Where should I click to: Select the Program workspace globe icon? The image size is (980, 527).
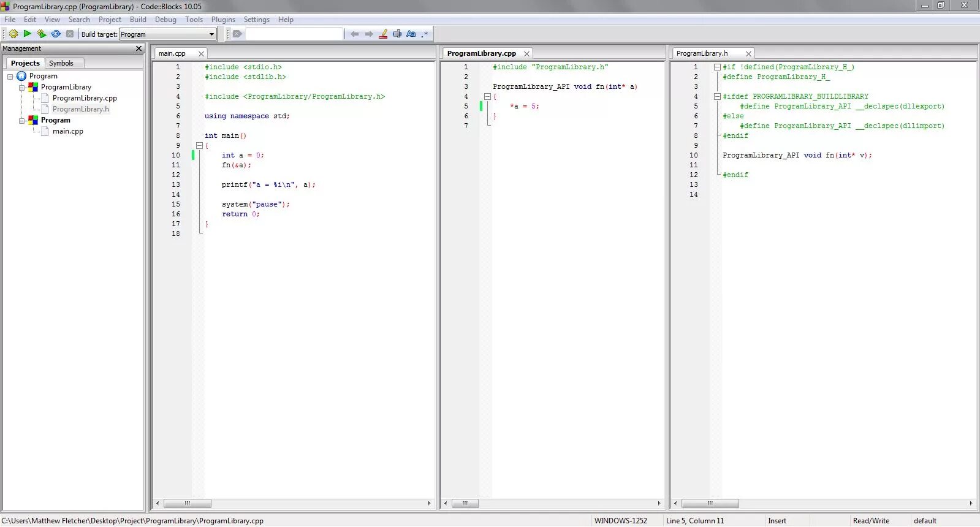tap(21, 76)
